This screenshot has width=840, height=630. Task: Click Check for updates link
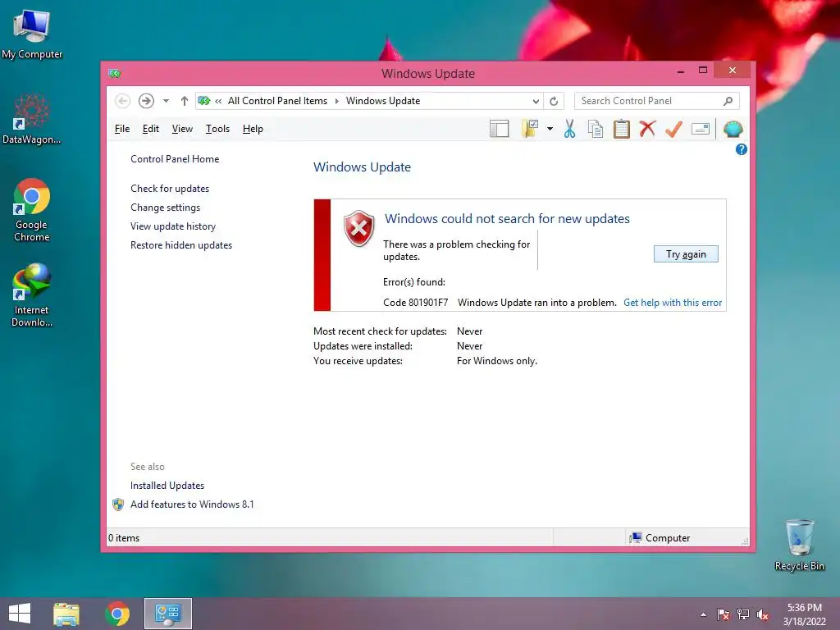(170, 189)
